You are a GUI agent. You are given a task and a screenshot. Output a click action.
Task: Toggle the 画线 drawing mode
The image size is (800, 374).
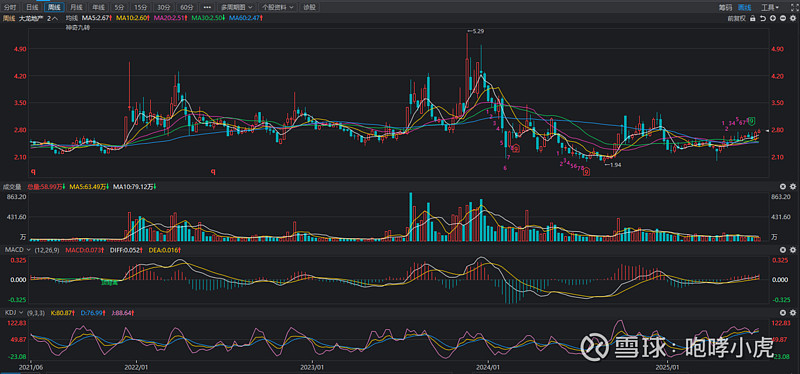[x=744, y=8]
